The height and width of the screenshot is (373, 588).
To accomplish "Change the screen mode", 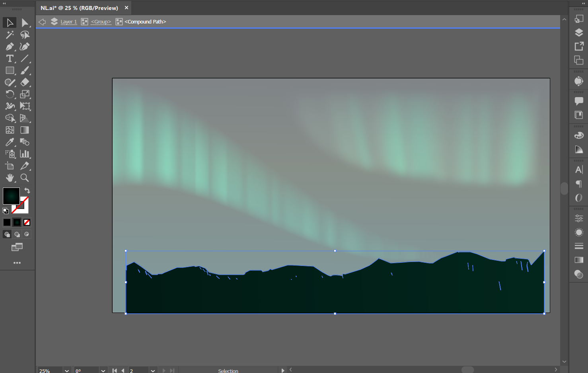I will (17, 247).
